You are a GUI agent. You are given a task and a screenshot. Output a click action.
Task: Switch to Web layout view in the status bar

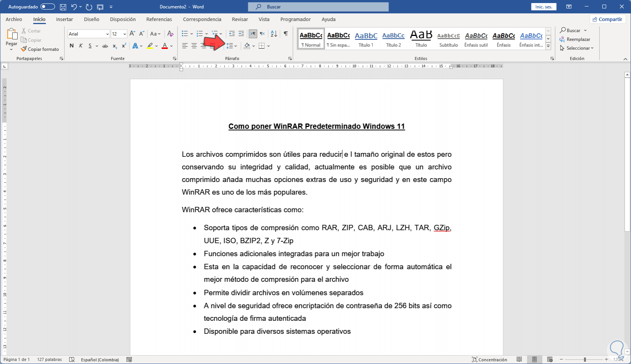pyautogui.click(x=550, y=359)
